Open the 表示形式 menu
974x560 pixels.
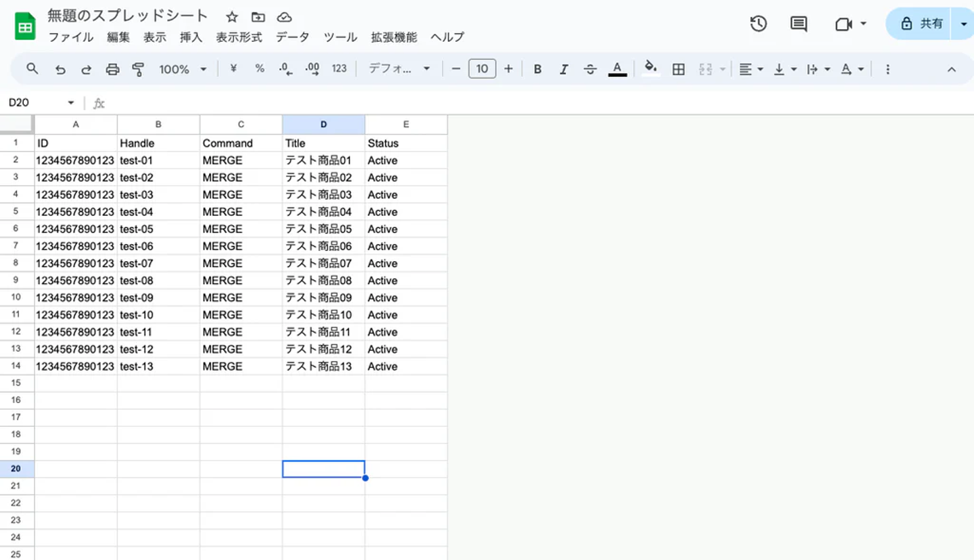(239, 37)
